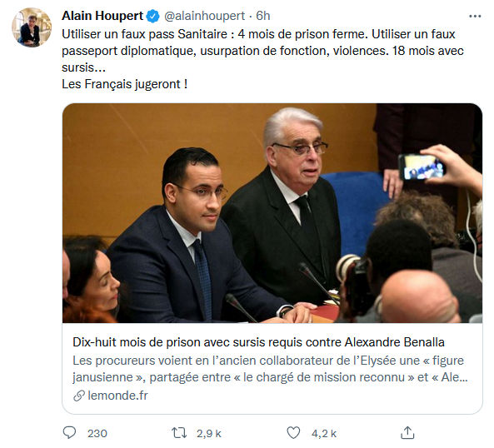Click the reply speech bubble icon
Screen dimensions: 494x448
pos(69,432)
